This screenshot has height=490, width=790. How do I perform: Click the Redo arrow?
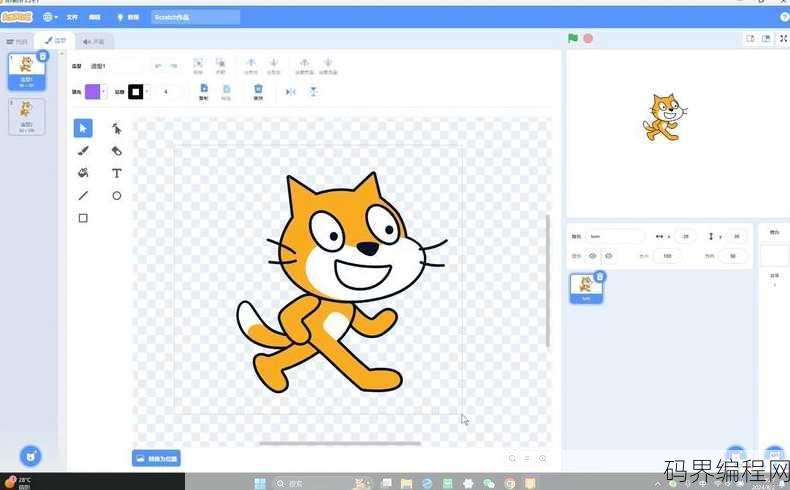(174, 66)
